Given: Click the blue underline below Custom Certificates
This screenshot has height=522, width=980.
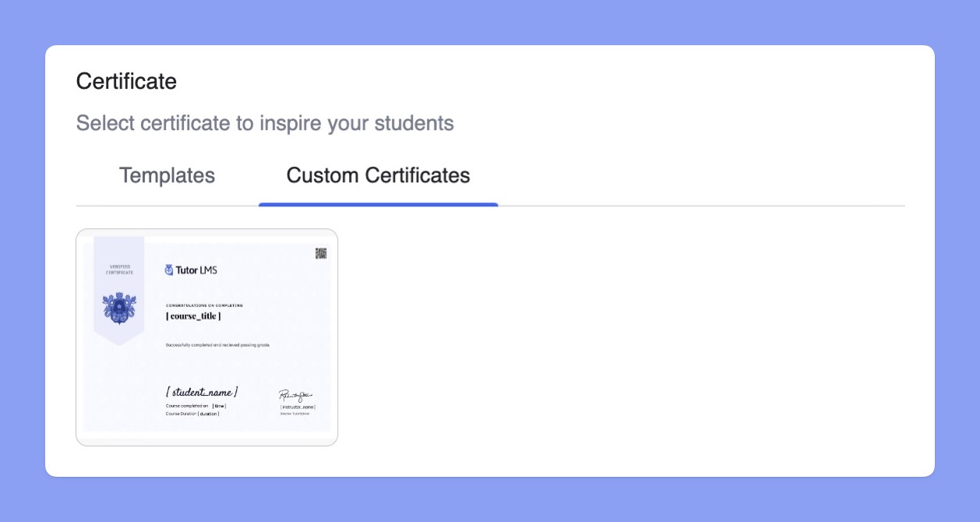Looking at the screenshot, I should pyautogui.click(x=378, y=205).
